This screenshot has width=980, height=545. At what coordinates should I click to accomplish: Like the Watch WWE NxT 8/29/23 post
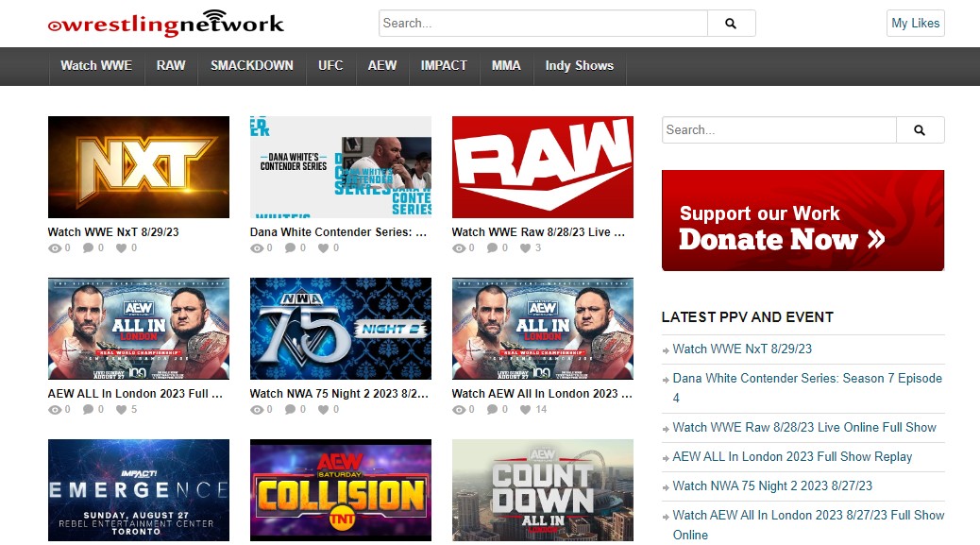coord(123,247)
